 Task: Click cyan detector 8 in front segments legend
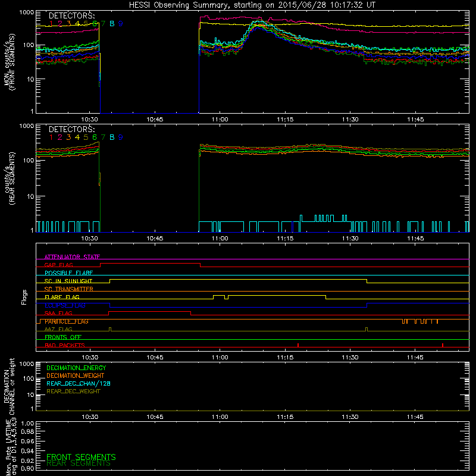pyautogui.click(x=112, y=23)
